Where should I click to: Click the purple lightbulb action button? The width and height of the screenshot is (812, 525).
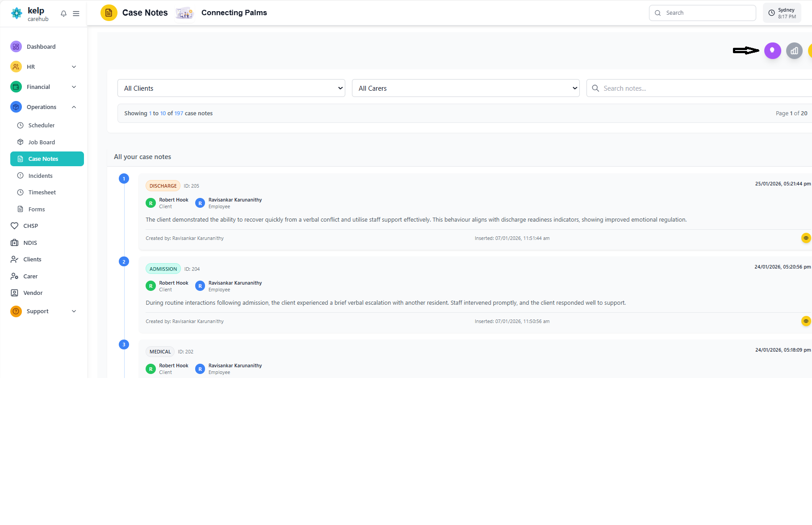(773, 50)
